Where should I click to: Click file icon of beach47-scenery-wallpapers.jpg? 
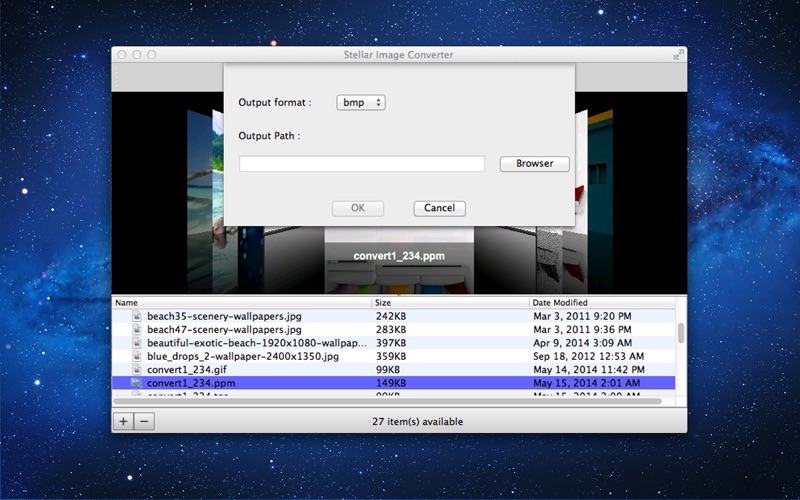tap(137, 330)
